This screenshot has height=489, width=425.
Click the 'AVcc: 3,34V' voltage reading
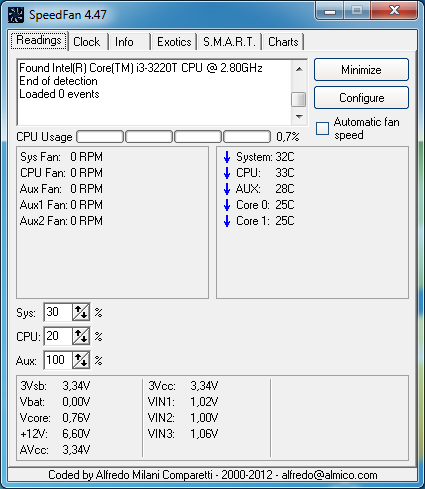tap(55, 450)
